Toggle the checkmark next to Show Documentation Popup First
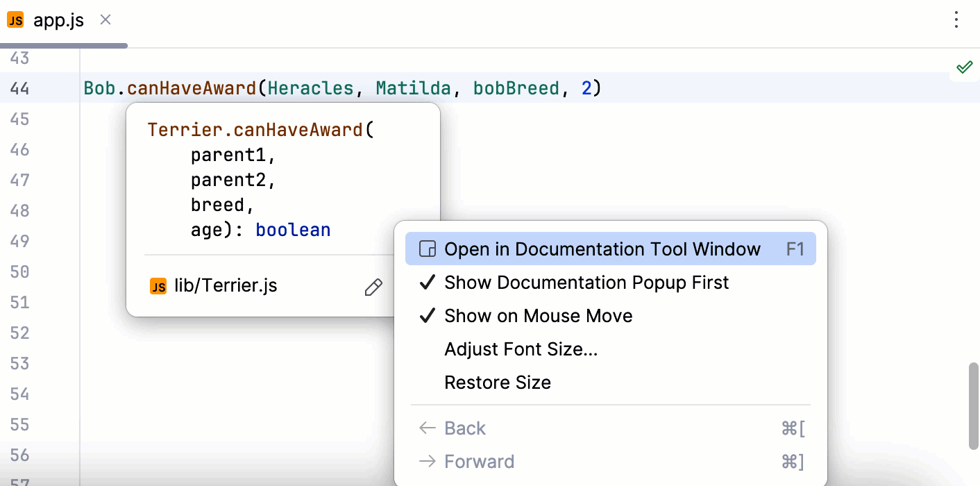The image size is (980, 486). [x=428, y=283]
